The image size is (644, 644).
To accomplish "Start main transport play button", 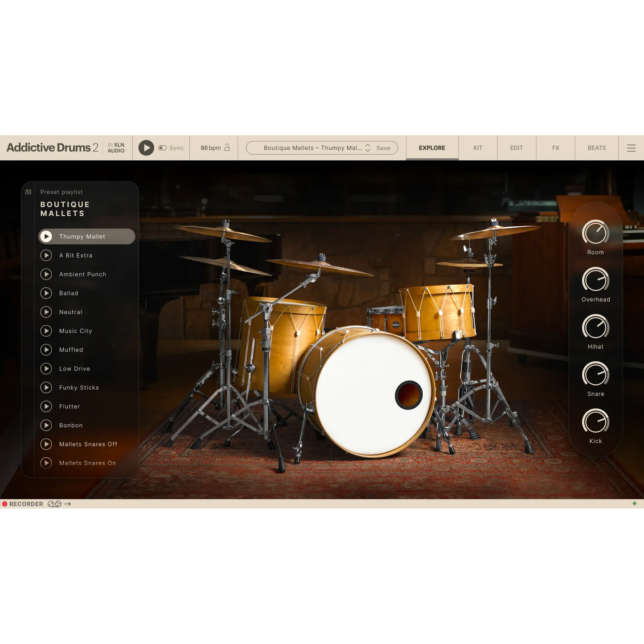I will click(x=146, y=148).
